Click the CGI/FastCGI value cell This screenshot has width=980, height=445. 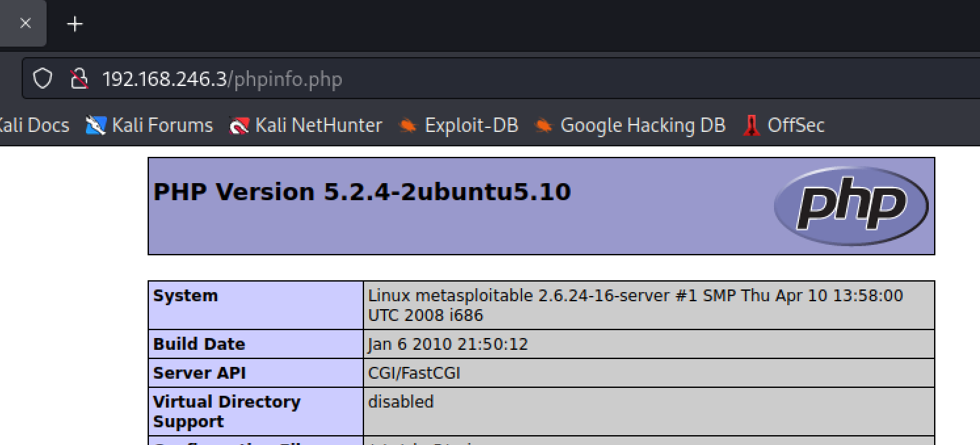tap(415, 373)
